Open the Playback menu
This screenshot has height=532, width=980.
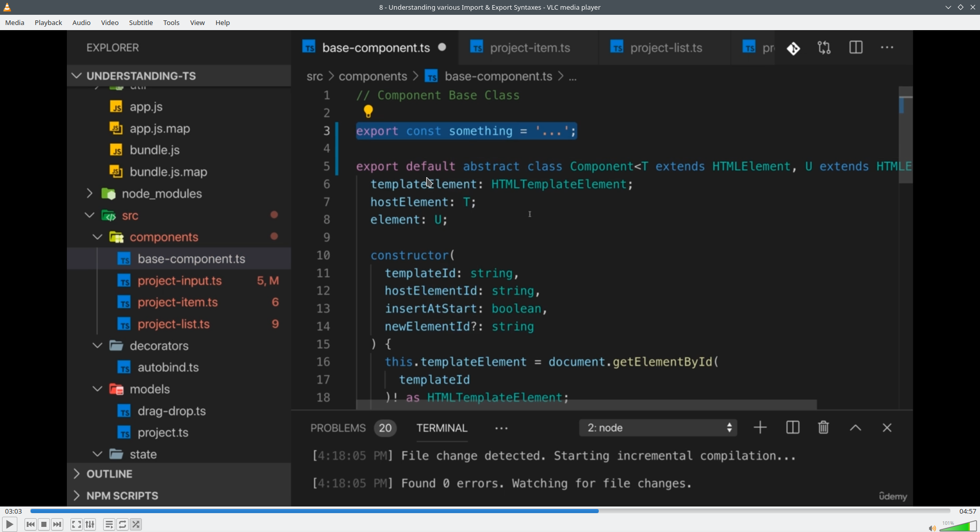click(48, 23)
